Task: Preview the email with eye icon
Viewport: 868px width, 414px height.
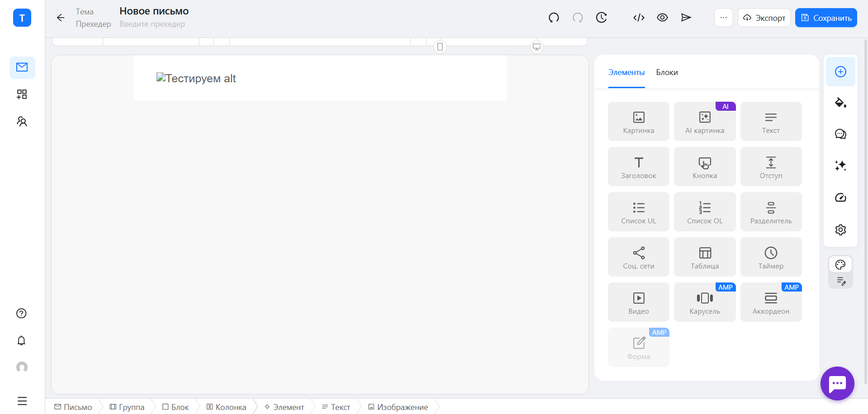Action: (662, 18)
